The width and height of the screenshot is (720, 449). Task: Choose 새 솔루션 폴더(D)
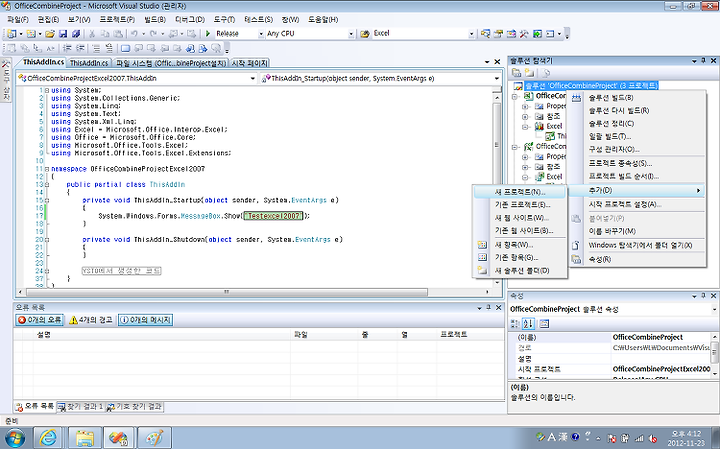point(520,271)
